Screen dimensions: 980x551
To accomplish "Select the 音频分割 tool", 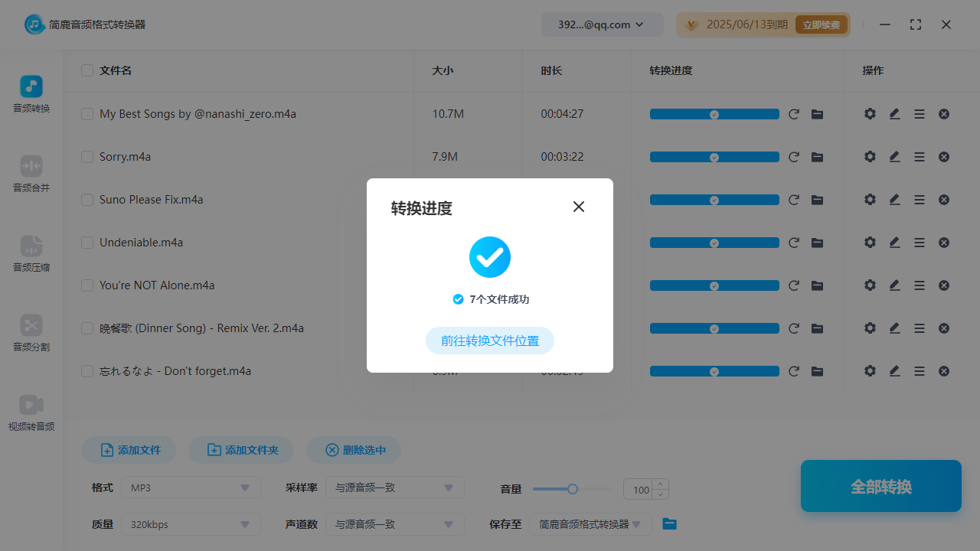I will [31, 332].
